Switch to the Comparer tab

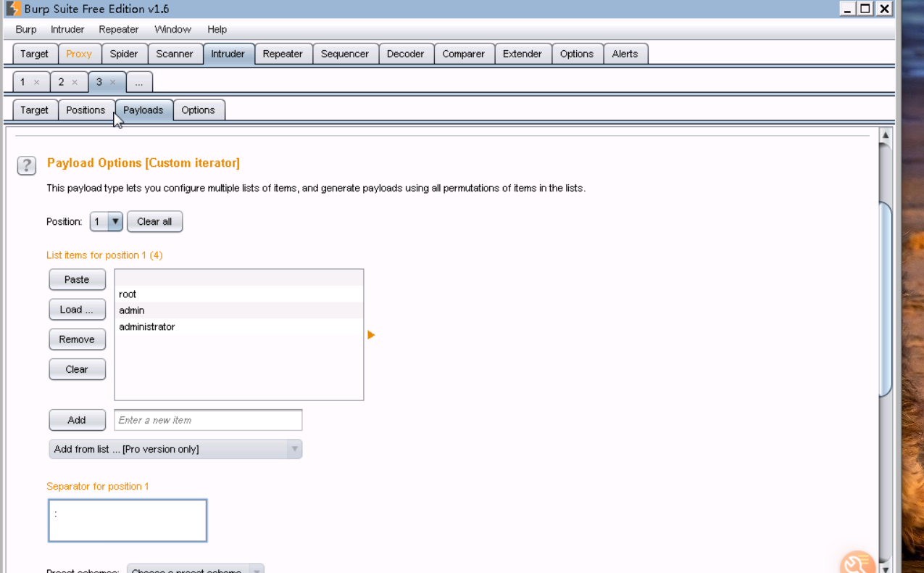click(x=464, y=54)
